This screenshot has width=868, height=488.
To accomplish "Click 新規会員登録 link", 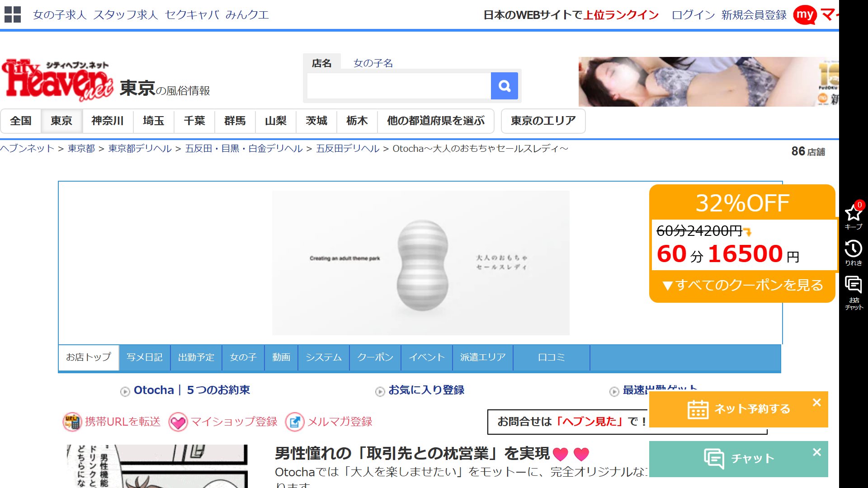I will click(x=754, y=15).
